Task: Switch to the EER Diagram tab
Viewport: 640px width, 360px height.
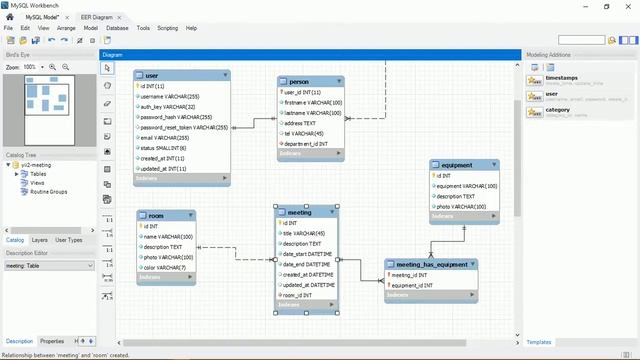Action: (96, 17)
